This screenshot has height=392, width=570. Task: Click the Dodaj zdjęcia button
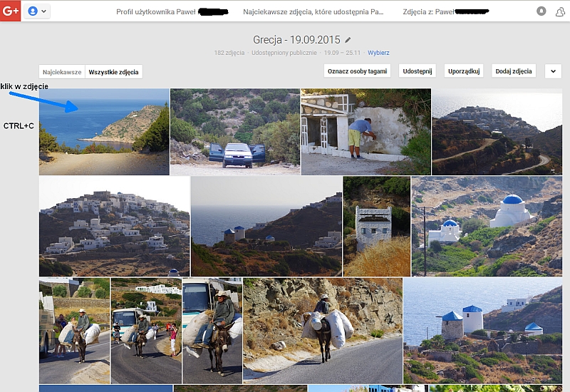tap(514, 71)
